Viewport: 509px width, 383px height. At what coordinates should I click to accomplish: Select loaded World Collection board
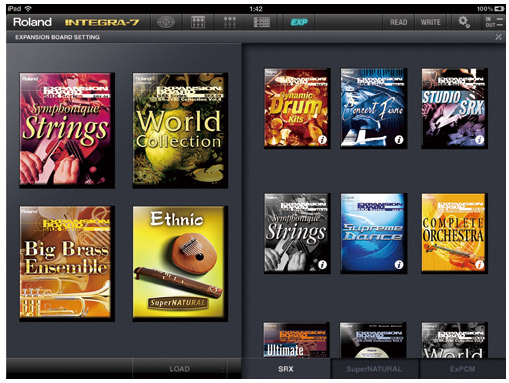[x=179, y=129]
